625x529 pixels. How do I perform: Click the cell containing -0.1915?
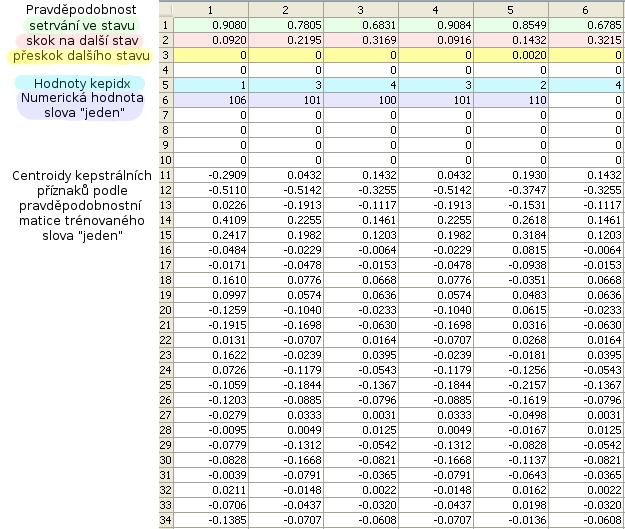[211, 325]
